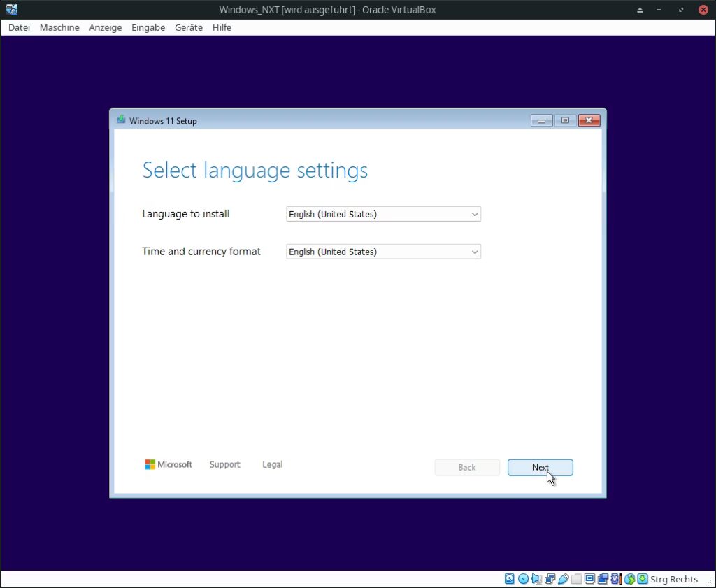Click the network adapter status icon
Viewport: 716px width, 588px height.
click(550, 579)
